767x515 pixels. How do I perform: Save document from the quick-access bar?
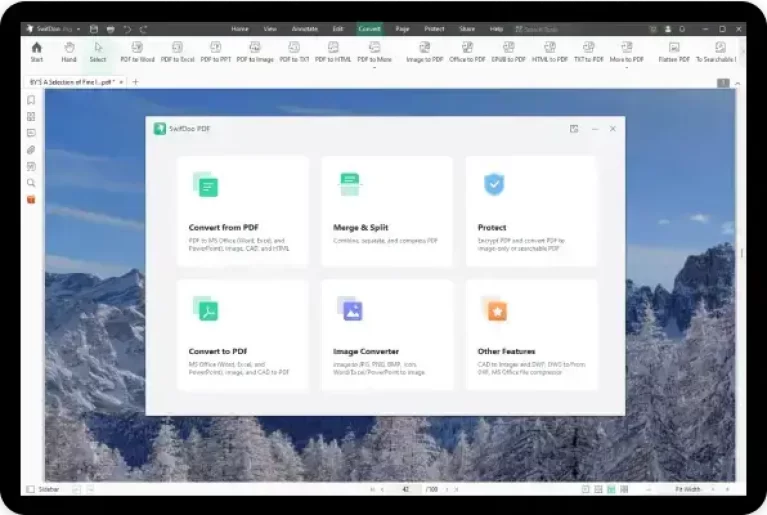pos(94,29)
